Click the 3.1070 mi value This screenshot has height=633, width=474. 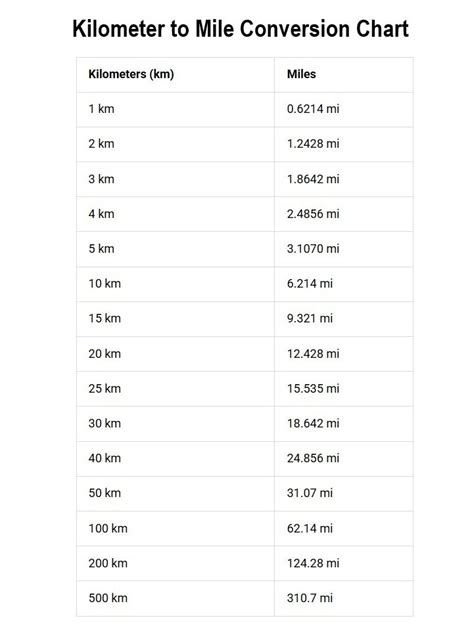[313, 249]
